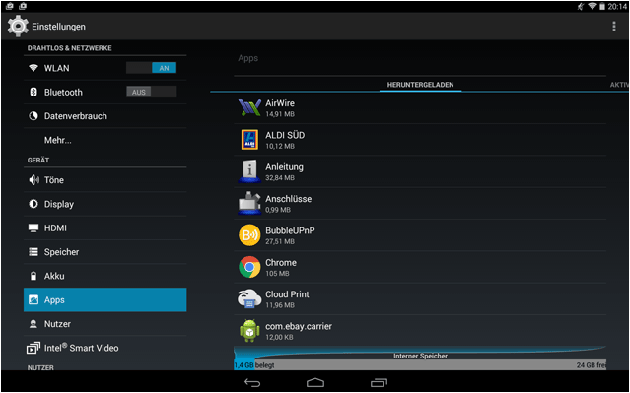Click the Akku battery icon

33,276
